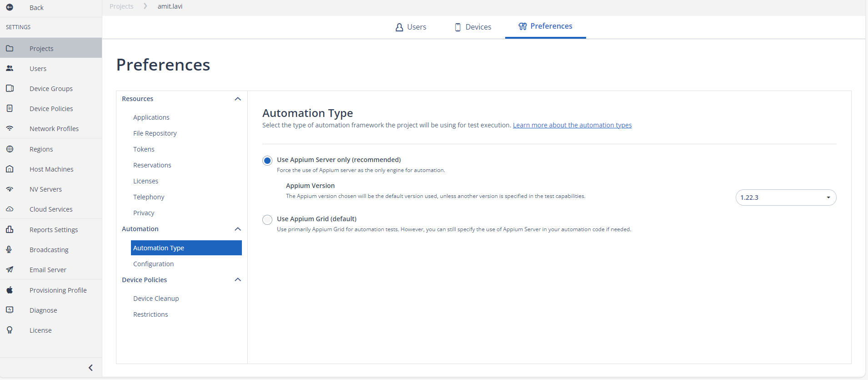Switch to the Preferences tab
This screenshot has height=380, width=868.
click(545, 26)
